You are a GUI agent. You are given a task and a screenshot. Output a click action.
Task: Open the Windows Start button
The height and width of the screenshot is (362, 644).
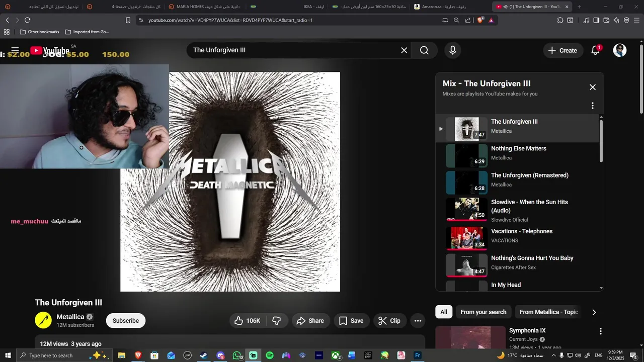(8, 355)
